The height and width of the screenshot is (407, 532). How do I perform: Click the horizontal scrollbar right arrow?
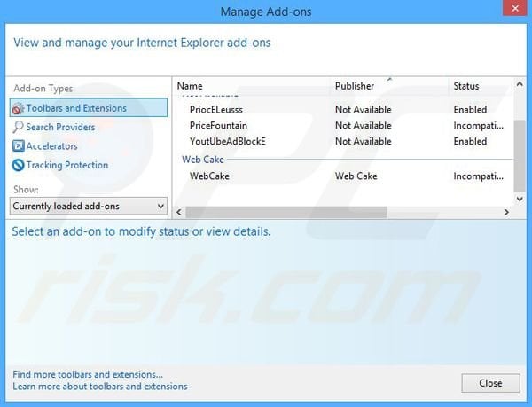coord(506,212)
